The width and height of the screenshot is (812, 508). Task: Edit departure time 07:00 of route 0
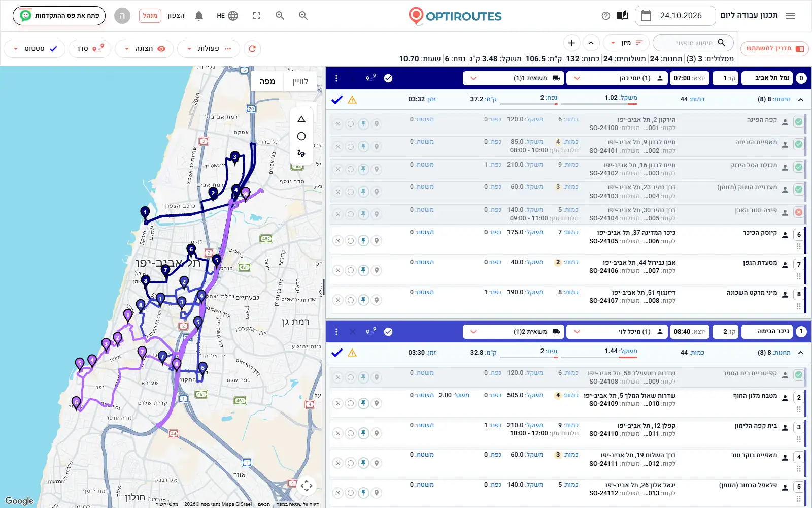(x=689, y=78)
